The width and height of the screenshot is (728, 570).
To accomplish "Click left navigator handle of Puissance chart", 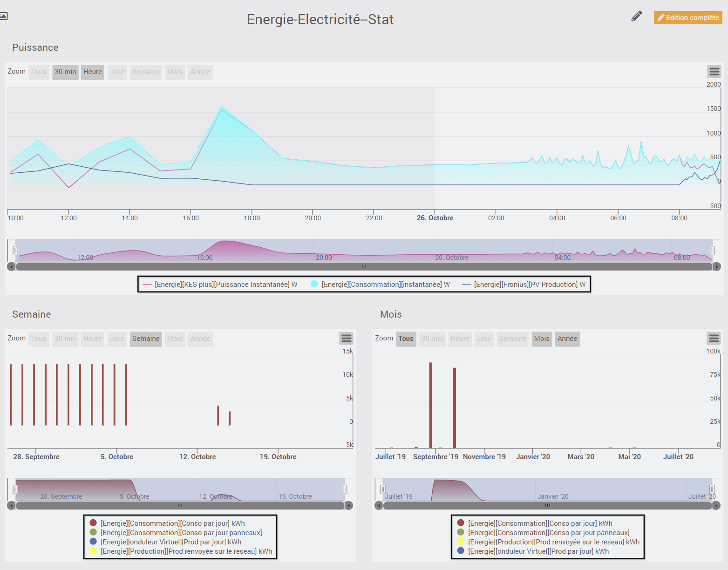I will 15,251.
